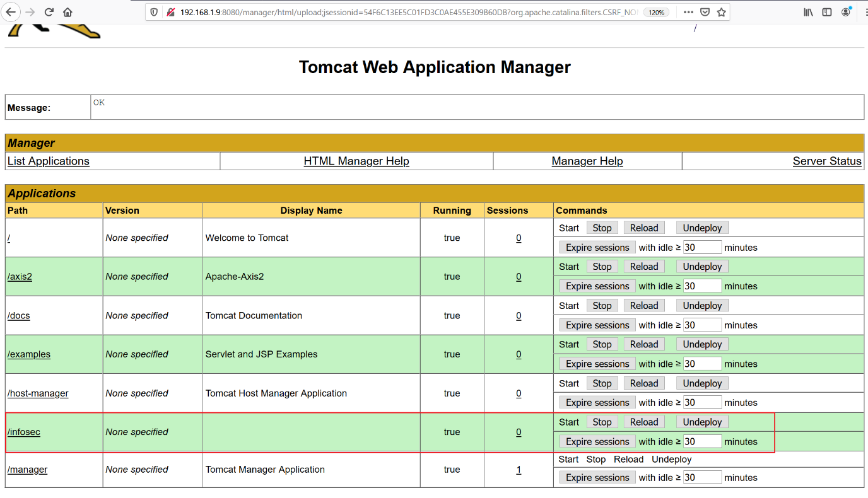Expire sessions for /host-manager
The width and height of the screenshot is (868, 498).
tap(597, 403)
